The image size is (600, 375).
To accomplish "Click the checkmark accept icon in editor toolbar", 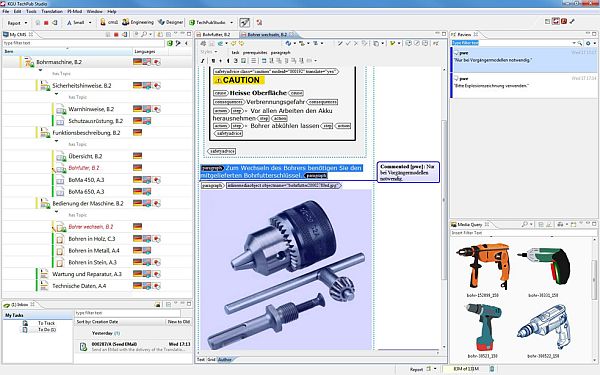I will tap(348, 43).
